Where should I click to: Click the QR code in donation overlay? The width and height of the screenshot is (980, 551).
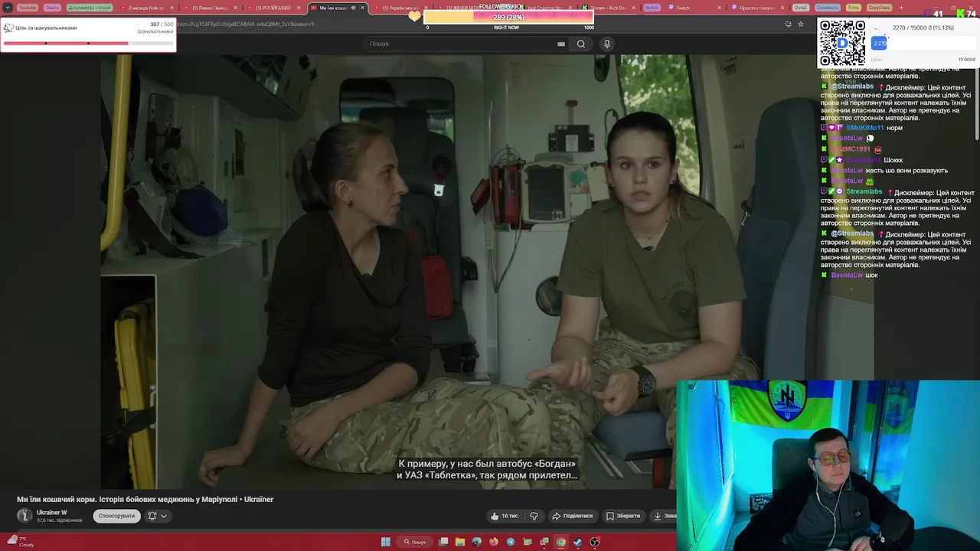(842, 43)
